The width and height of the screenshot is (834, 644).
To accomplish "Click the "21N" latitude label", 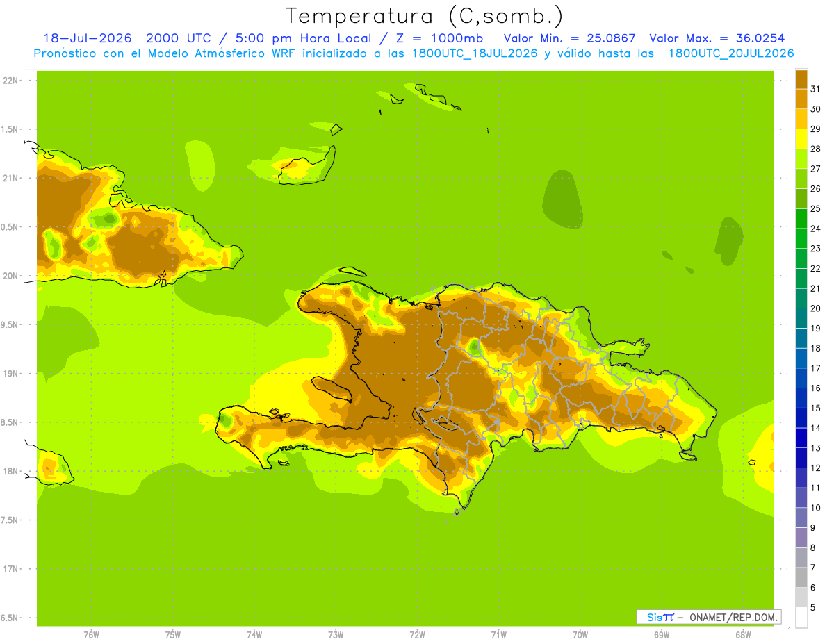I will click(x=10, y=178).
